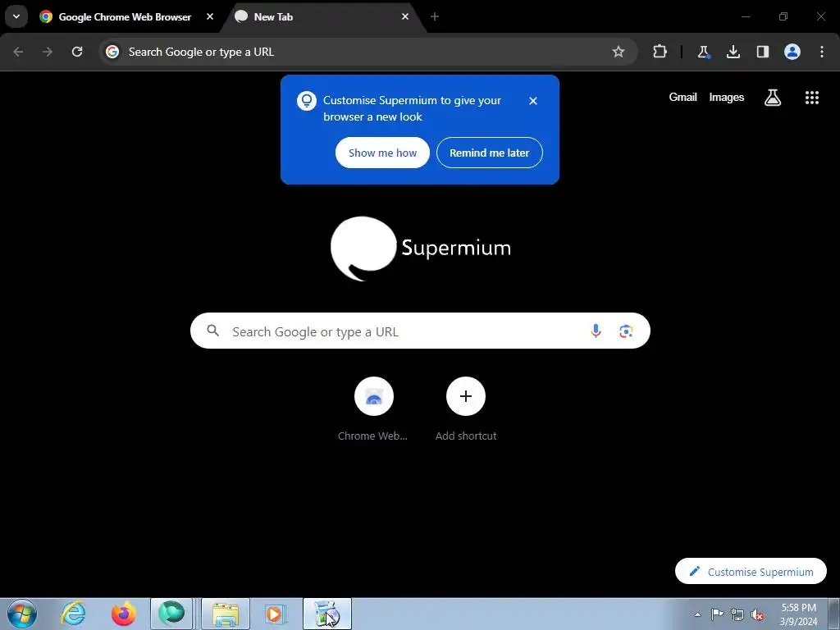Open the Images link
The width and height of the screenshot is (840, 630).
(x=727, y=97)
